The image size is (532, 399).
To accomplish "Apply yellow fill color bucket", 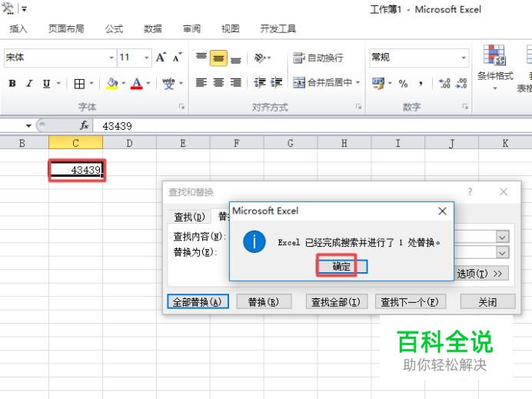I will pyautogui.click(x=112, y=83).
